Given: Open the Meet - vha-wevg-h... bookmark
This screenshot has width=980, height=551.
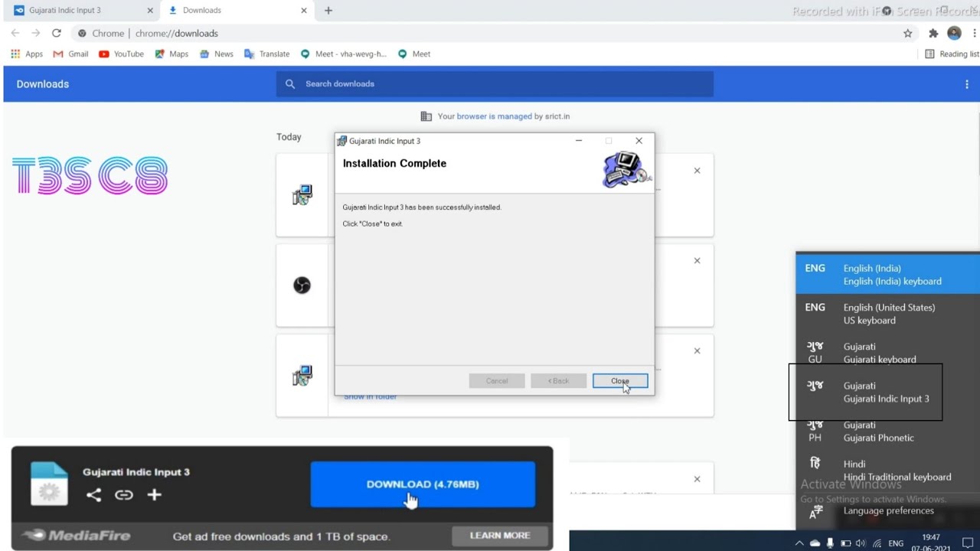Looking at the screenshot, I should [344, 54].
